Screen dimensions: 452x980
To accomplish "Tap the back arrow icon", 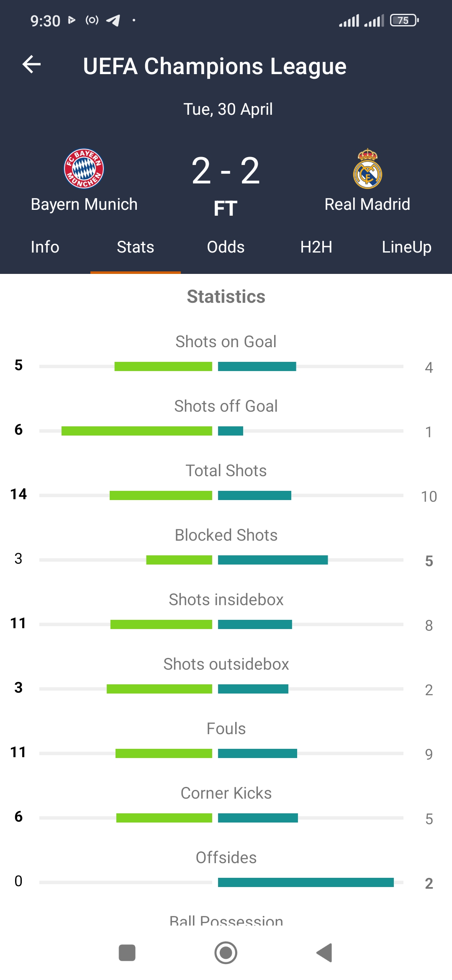I will (x=31, y=64).
